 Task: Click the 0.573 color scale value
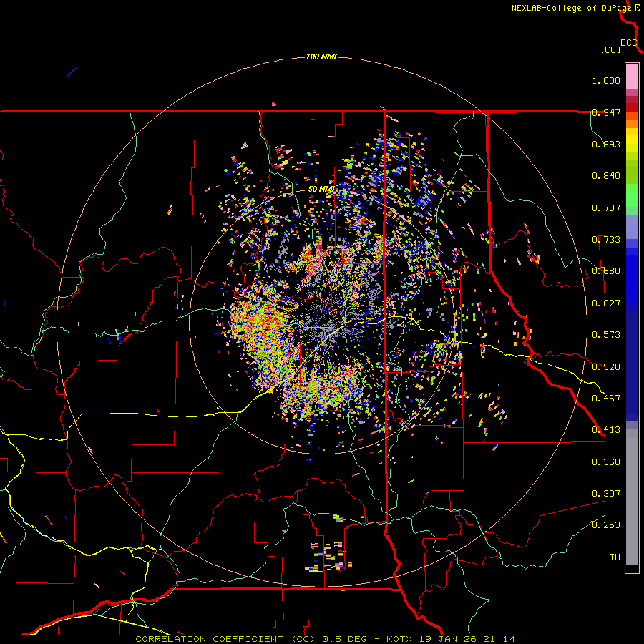pos(606,335)
